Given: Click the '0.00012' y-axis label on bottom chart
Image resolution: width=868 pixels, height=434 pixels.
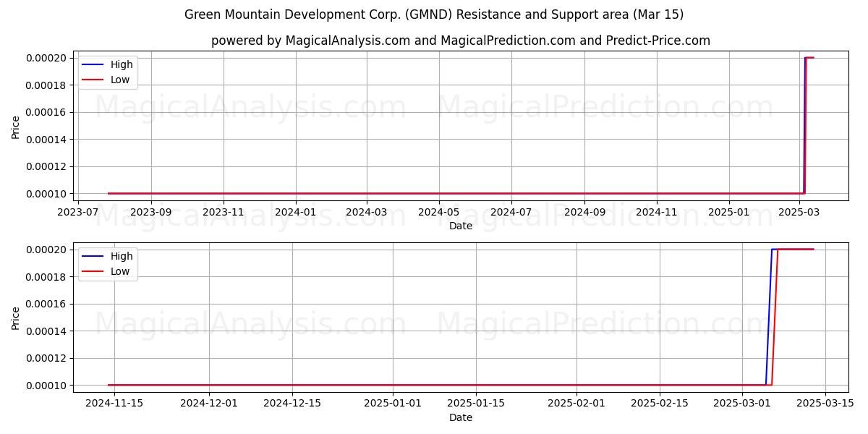Looking at the screenshot, I should (x=47, y=358).
